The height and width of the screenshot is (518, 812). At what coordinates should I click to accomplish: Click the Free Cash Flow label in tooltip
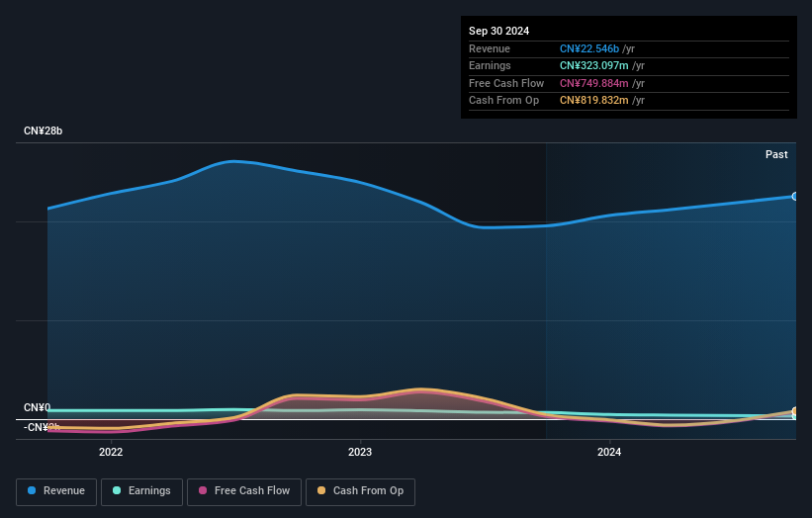[506, 83]
